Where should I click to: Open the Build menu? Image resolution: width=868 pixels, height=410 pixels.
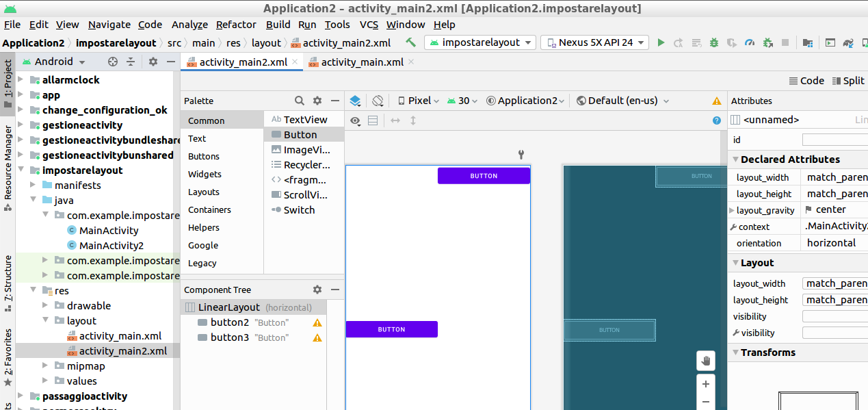[278, 24]
